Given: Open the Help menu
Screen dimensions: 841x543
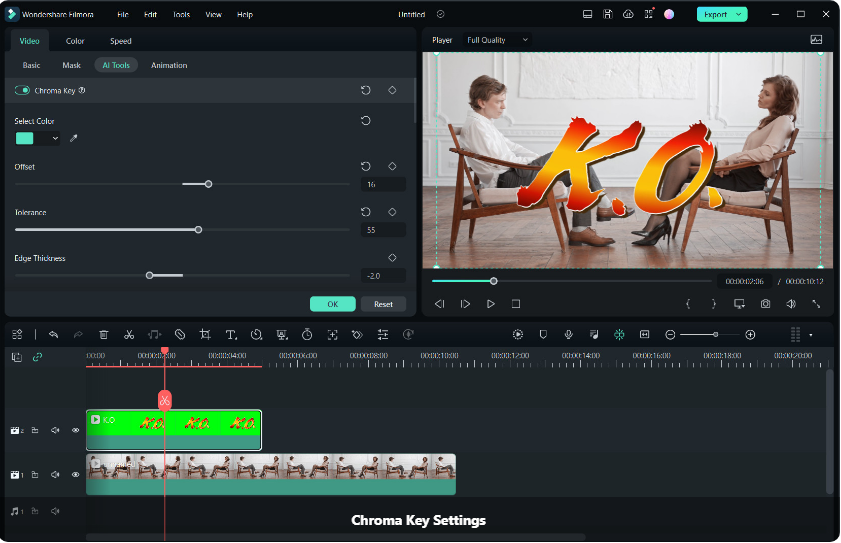Looking at the screenshot, I should tap(245, 14).
